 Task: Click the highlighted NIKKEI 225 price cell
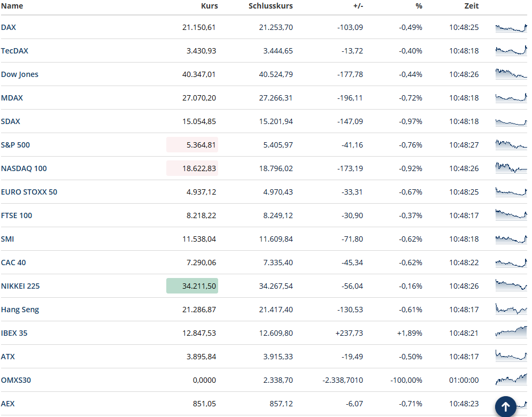tap(192, 286)
